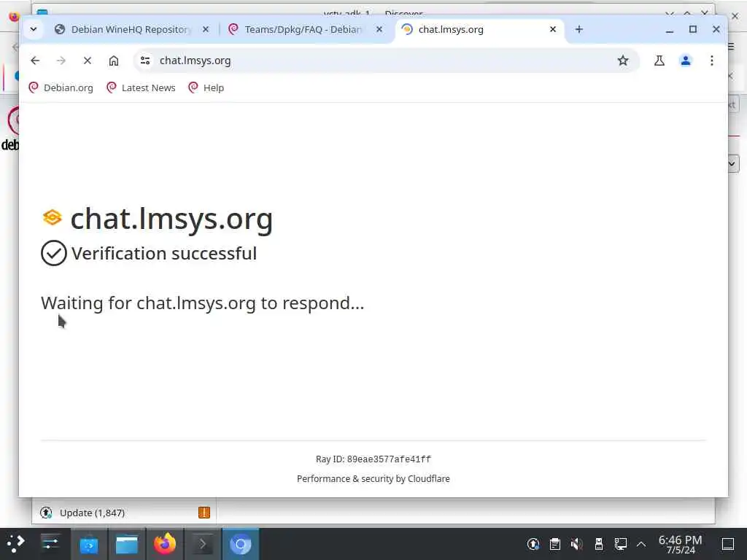Open the KDE application launcher
The width and height of the screenshot is (747, 560).
click(16, 544)
